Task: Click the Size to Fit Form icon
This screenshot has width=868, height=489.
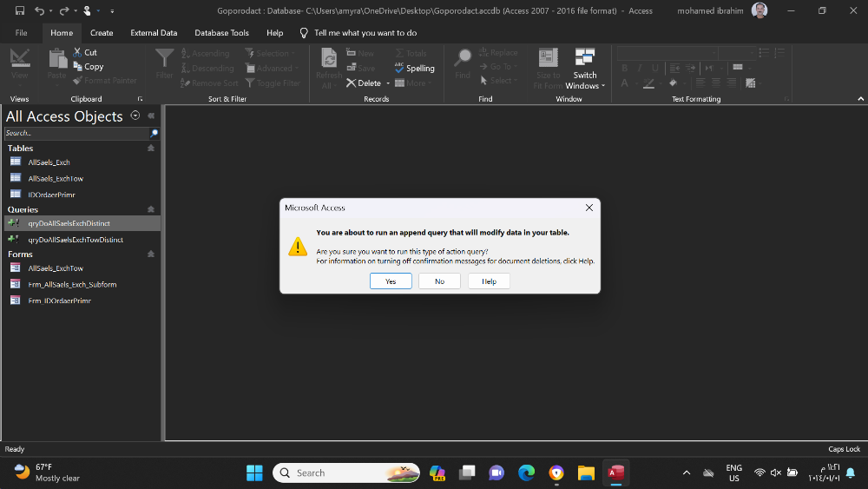Action: [548, 57]
